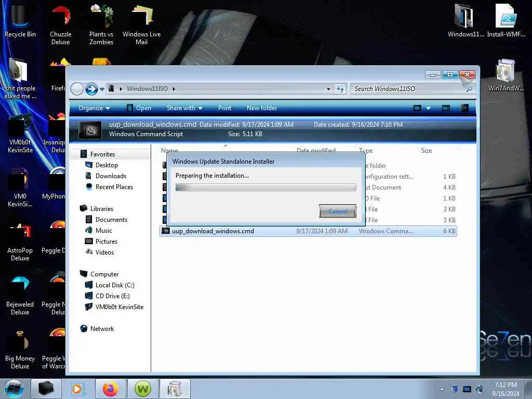This screenshot has width=532, height=399.
Task: Sort by the Size column header
Action: click(x=427, y=150)
